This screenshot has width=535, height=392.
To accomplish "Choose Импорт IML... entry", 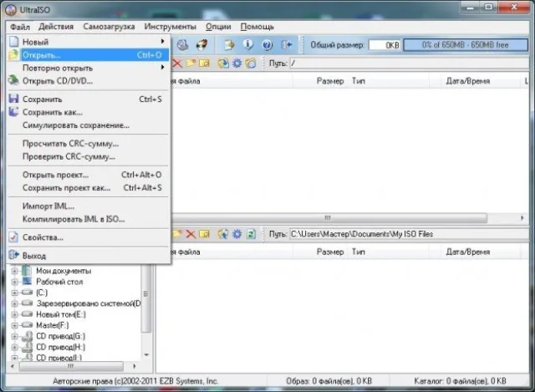I will 89,206.
